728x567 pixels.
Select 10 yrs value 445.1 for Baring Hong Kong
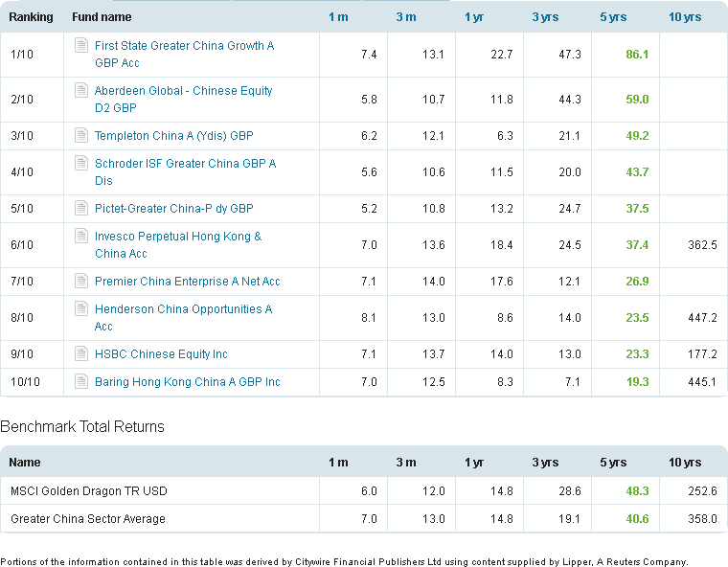[702, 382]
